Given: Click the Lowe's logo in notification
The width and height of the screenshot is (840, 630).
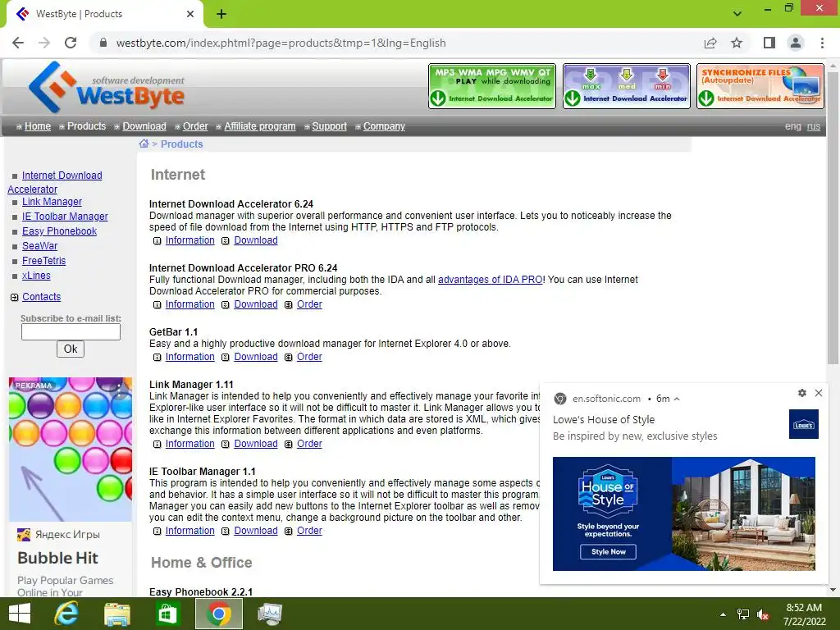Looking at the screenshot, I should point(804,424).
